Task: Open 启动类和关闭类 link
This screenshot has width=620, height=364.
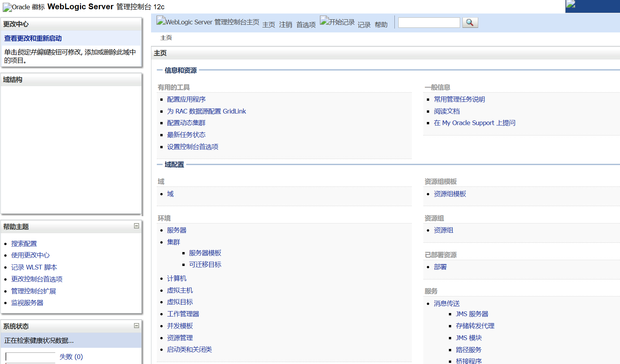Action: click(x=189, y=349)
